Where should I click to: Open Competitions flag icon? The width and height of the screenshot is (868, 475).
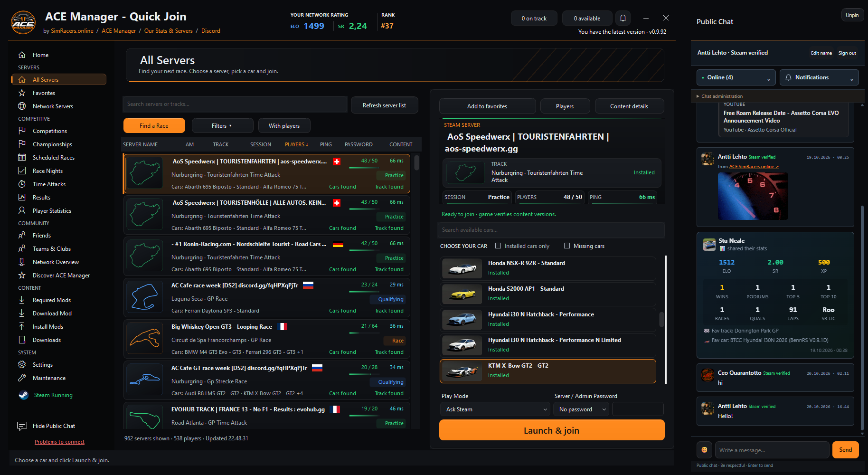tap(22, 131)
